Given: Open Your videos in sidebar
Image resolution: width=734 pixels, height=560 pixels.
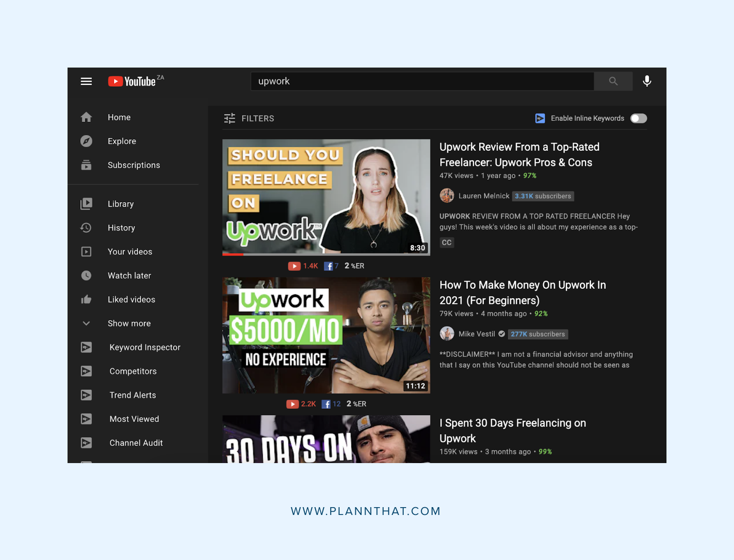Looking at the screenshot, I should 130,252.
